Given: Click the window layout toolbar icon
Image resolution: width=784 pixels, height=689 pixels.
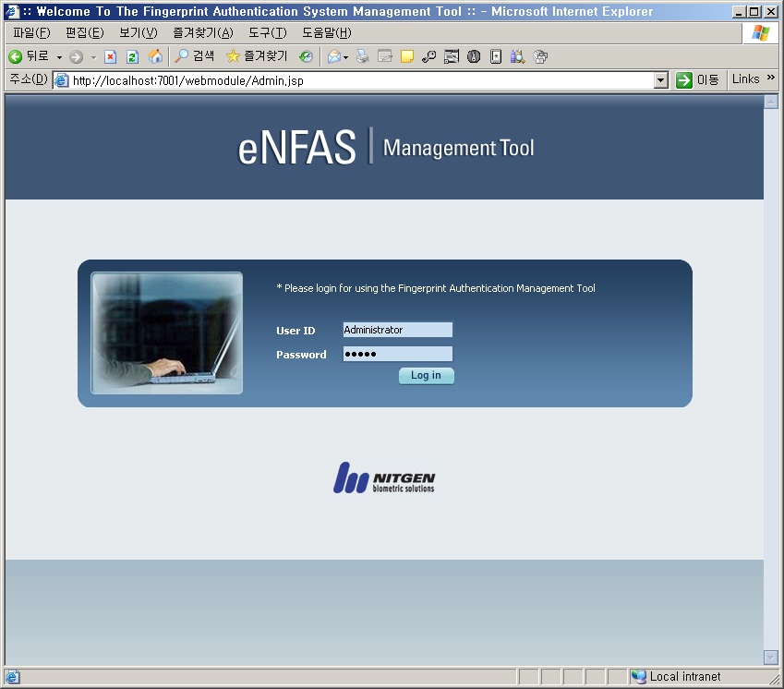Looking at the screenshot, I should click(x=452, y=56).
